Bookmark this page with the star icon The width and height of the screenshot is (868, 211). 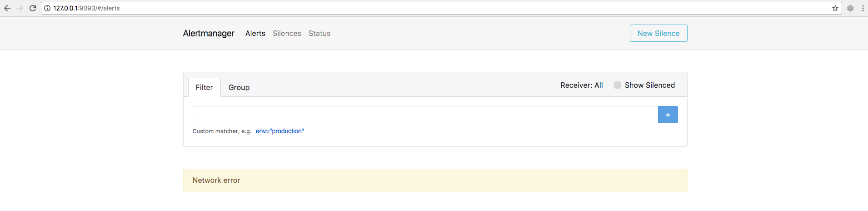click(835, 8)
